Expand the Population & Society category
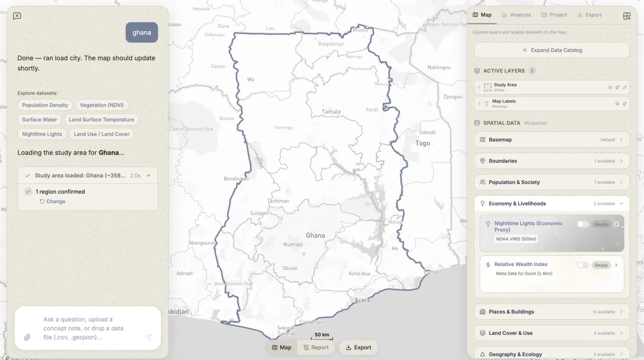Screen dimensions: 644x360 pyautogui.click(x=552, y=182)
